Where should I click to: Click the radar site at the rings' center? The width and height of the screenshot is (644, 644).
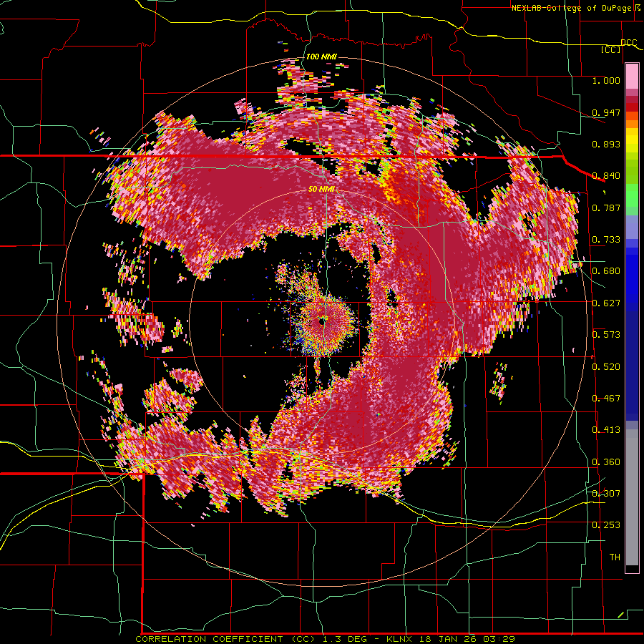321,322
